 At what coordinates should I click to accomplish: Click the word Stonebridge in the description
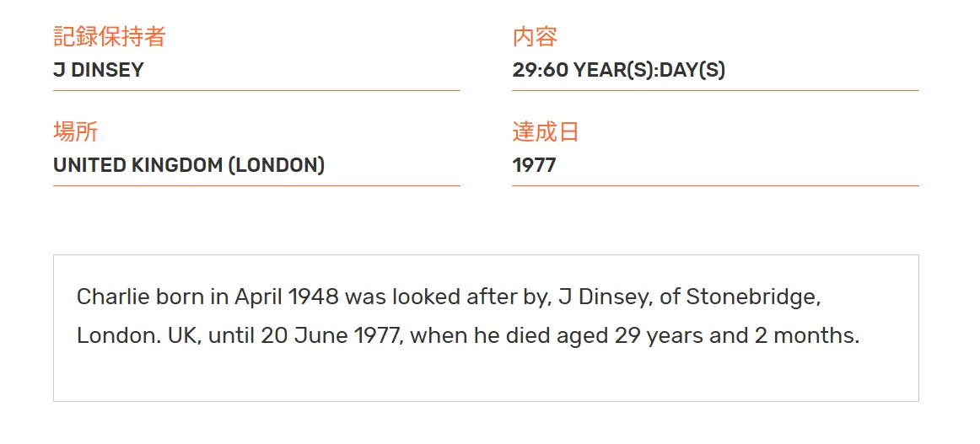coord(753,297)
